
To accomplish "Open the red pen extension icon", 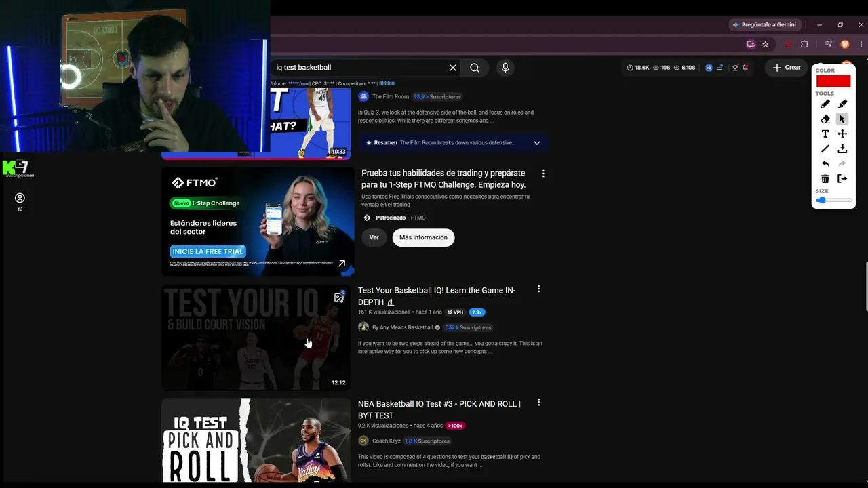I will point(788,45).
